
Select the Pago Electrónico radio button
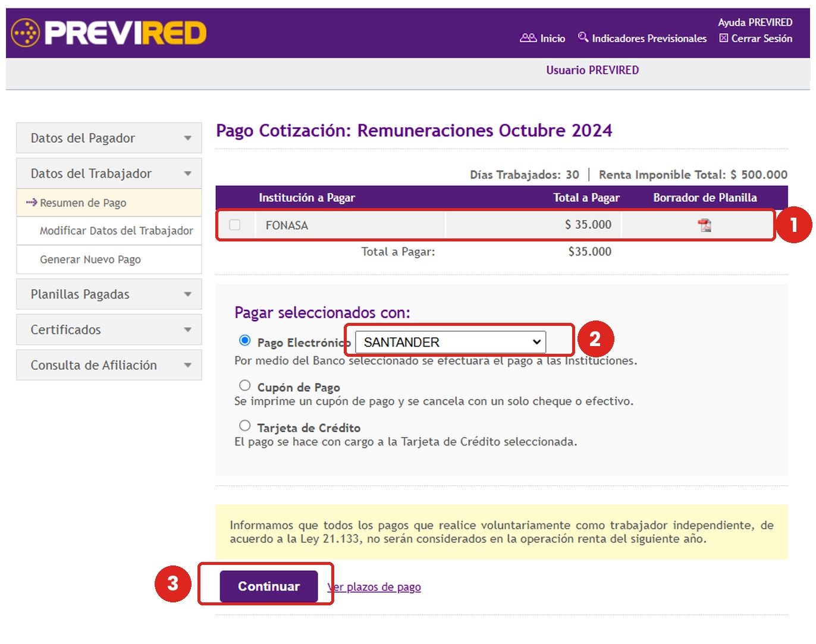pos(244,341)
